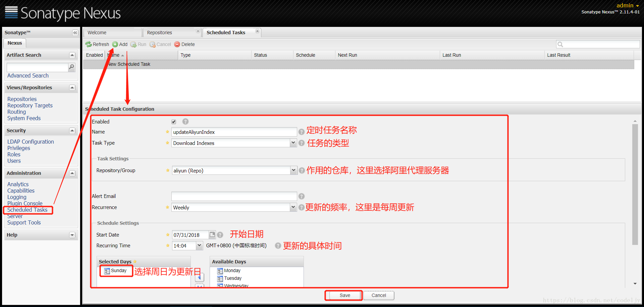Switch to the Welcome tab
Screen dimensions: 644x307
click(x=112, y=33)
